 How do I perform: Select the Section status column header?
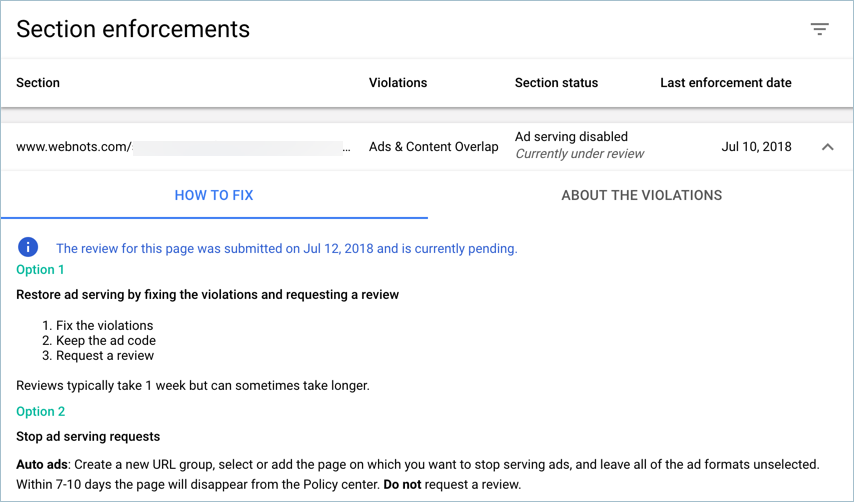pyautogui.click(x=556, y=83)
